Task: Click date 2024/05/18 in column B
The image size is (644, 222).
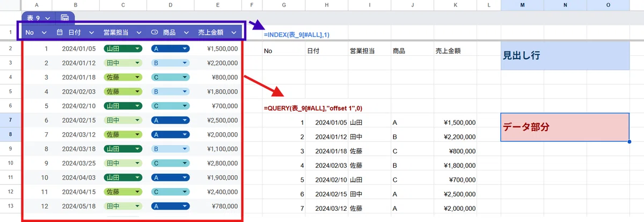Action: click(79, 206)
